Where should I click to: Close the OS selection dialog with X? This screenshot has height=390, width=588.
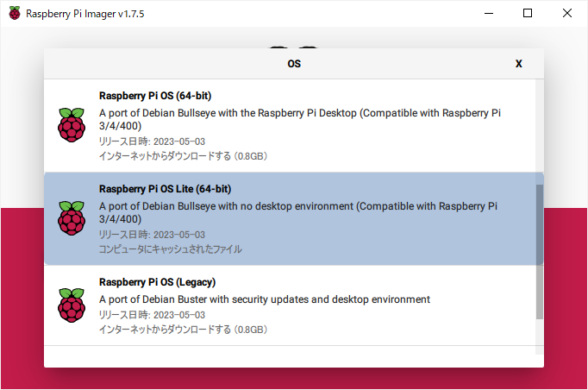point(519,64)
